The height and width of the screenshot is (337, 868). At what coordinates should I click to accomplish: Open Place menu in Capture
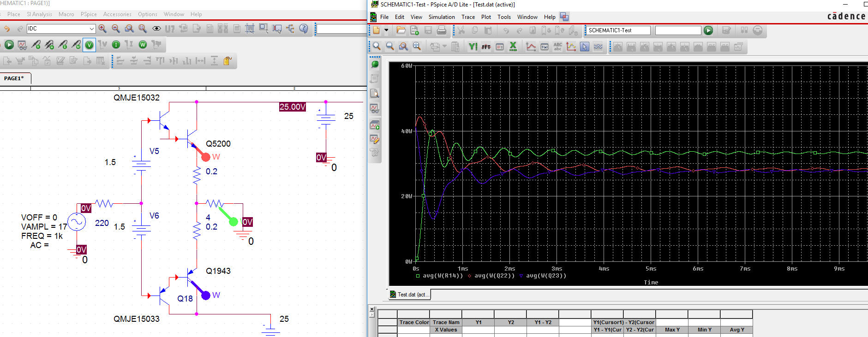[x=14, y=14]
